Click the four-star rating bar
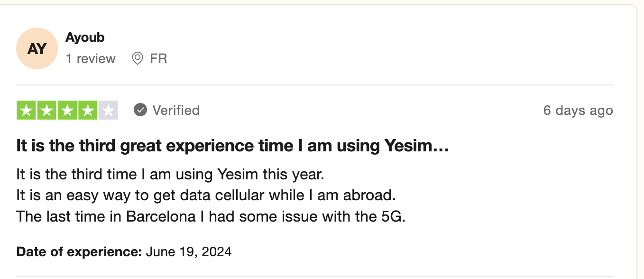This screenshot has width=644, height=279. 67,110
